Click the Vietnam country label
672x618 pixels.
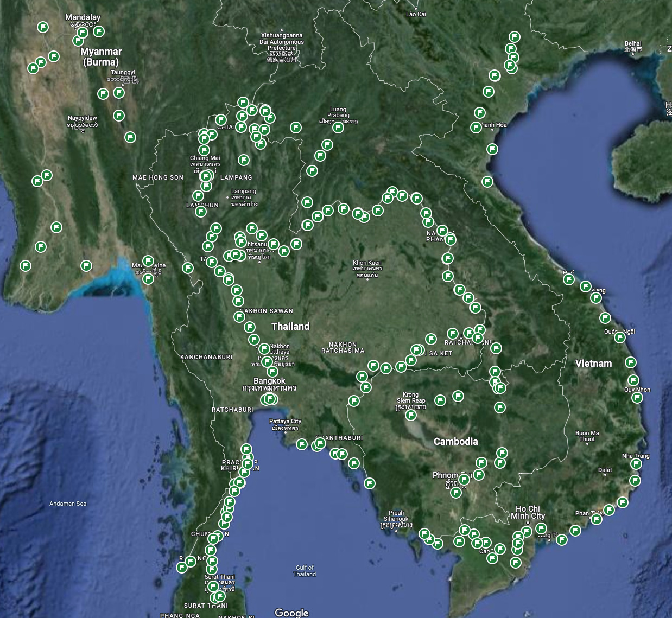[x=593, y=364]
